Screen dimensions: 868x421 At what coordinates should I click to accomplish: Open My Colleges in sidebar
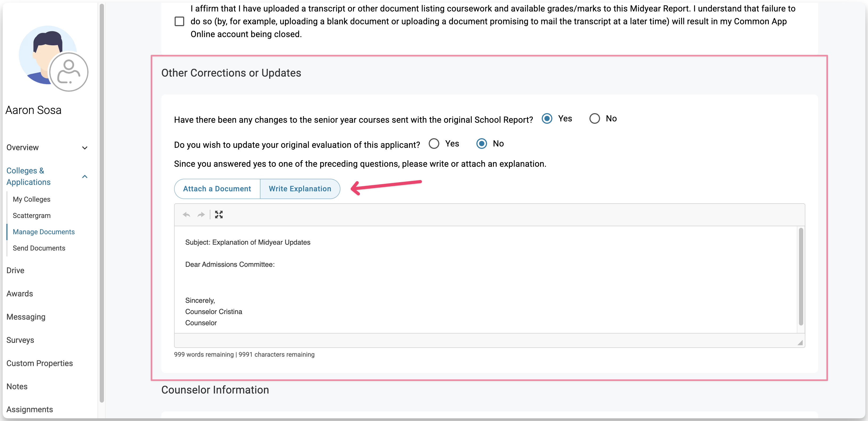point(32,199)
